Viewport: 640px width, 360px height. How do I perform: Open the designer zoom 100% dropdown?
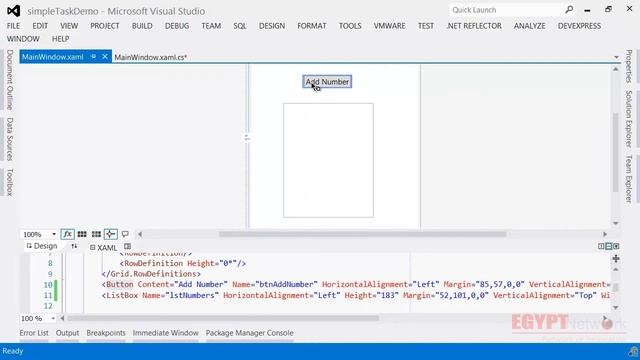point(53,234)
